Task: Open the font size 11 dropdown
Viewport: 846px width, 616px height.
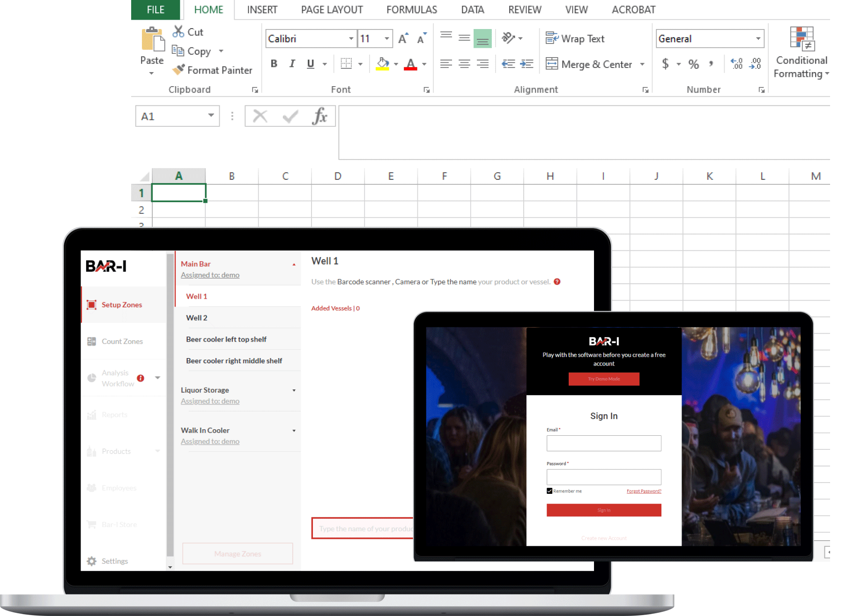Action: pos(387,38)
